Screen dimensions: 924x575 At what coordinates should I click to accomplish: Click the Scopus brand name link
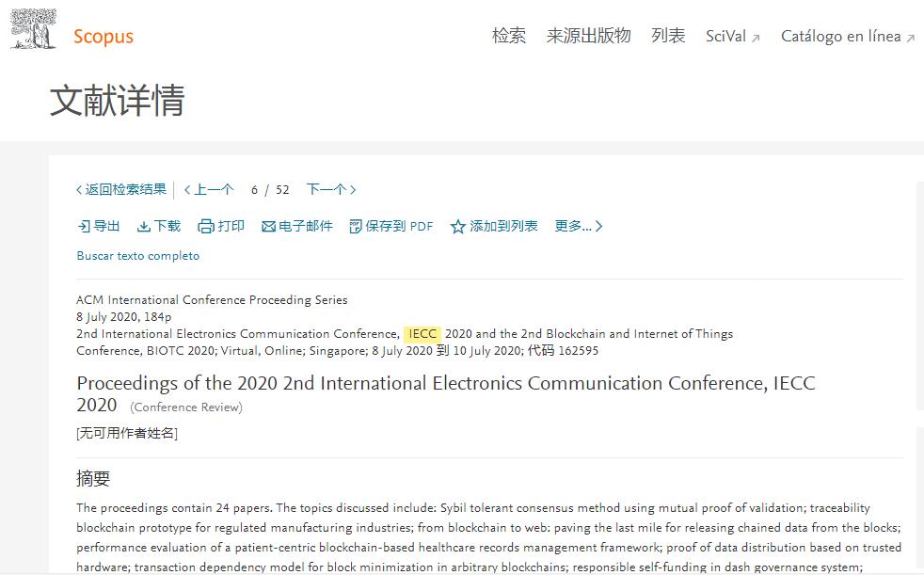pos(104,37)
